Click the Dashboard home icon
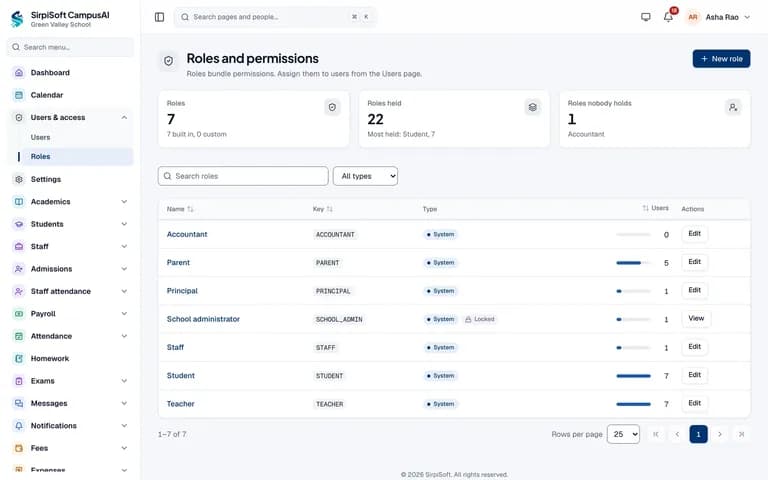The width and height of the screenshot is (768, 480). pos(19,72)
